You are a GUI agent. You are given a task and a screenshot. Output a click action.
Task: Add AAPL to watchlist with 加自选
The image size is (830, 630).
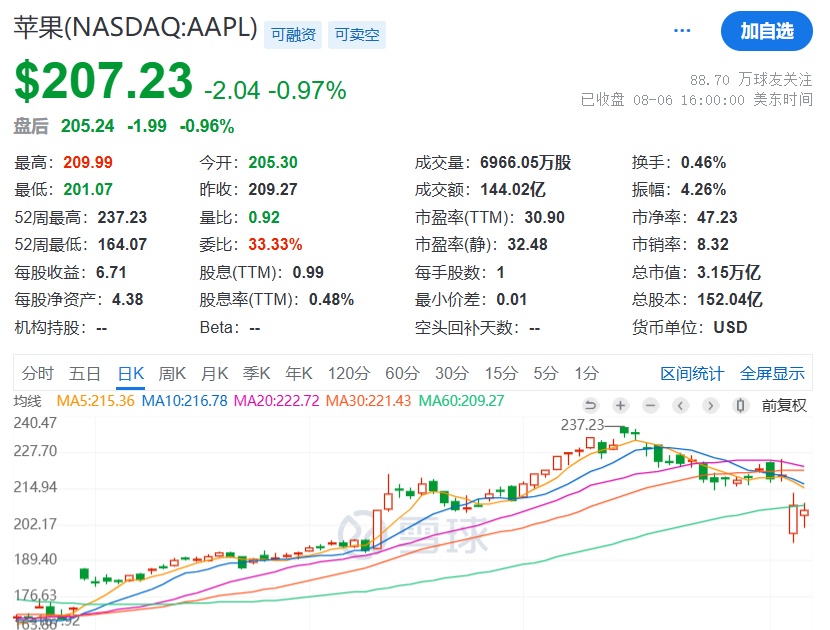pyautogui.click(x=766, y=31)
